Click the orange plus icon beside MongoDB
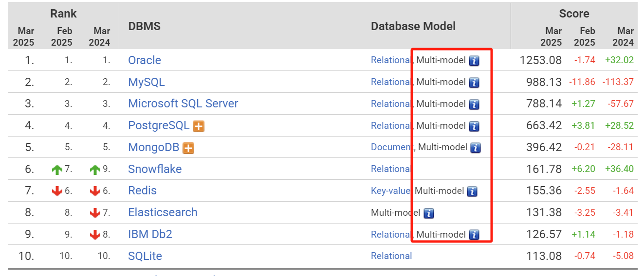 point(188,148)
